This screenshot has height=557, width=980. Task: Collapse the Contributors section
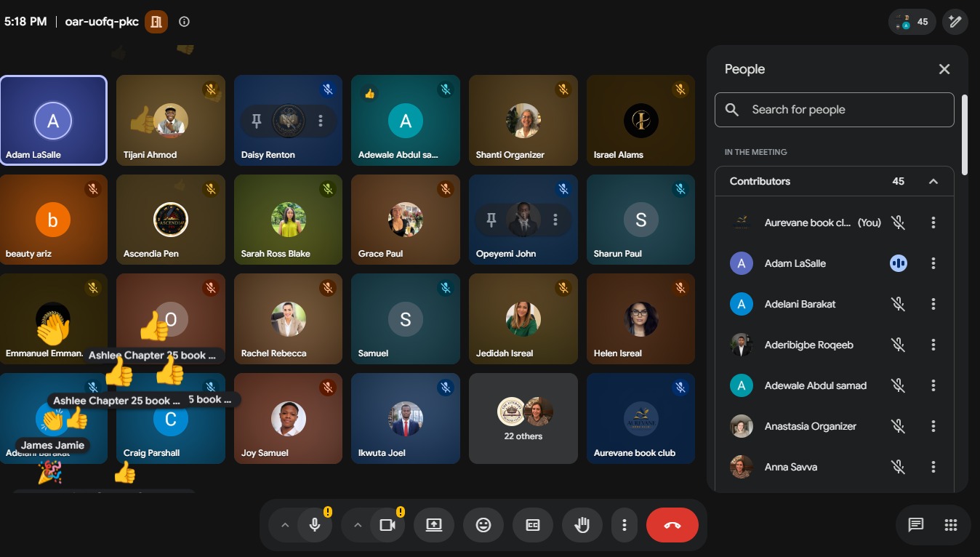click(933, 181)
